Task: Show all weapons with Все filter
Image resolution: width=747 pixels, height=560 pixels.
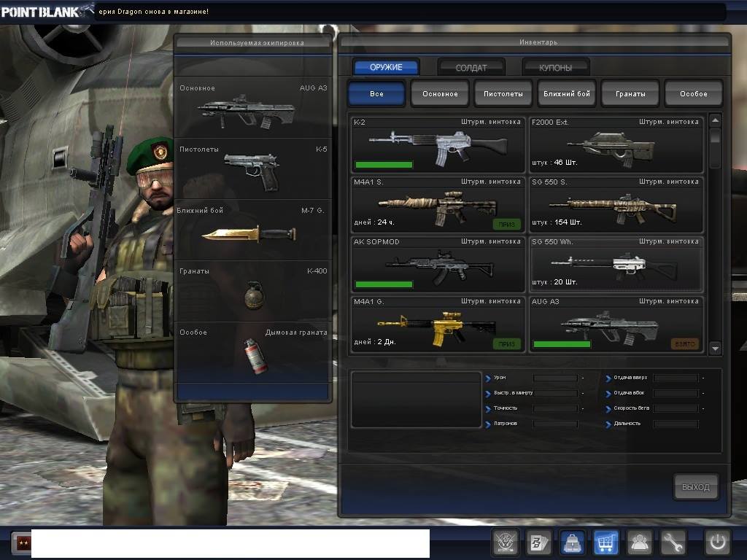Action: click(376, 93)
